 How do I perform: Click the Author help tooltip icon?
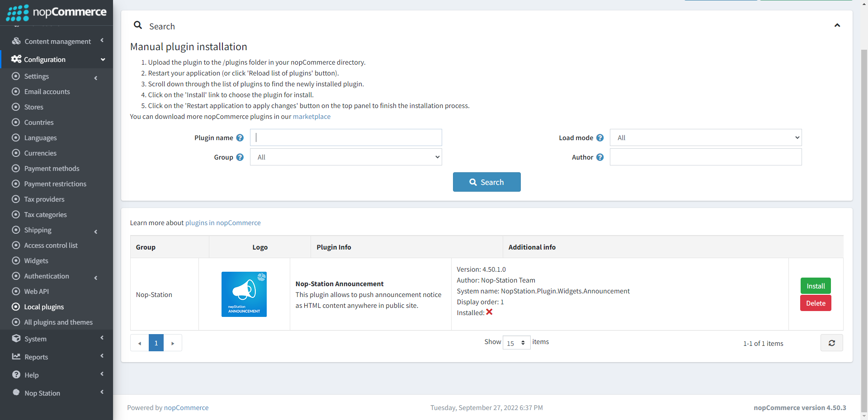[600, 157]
